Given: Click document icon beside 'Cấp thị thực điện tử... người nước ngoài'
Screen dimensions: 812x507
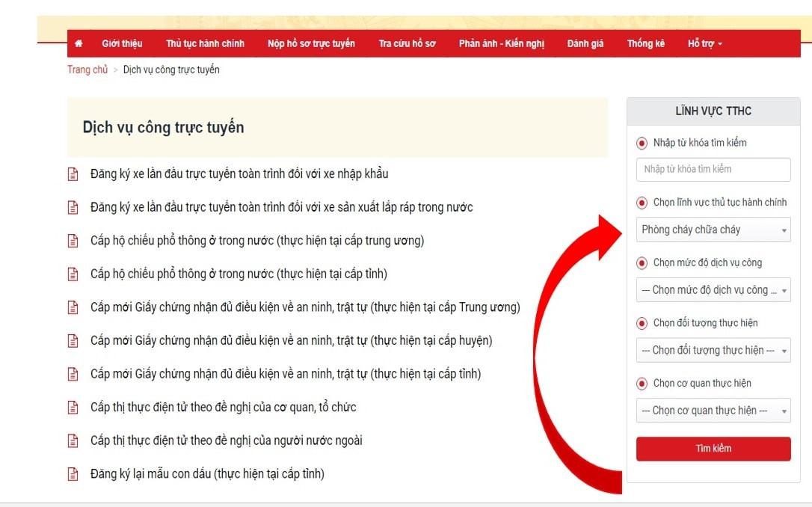Looking at the screenshot, I should [73, 441].
